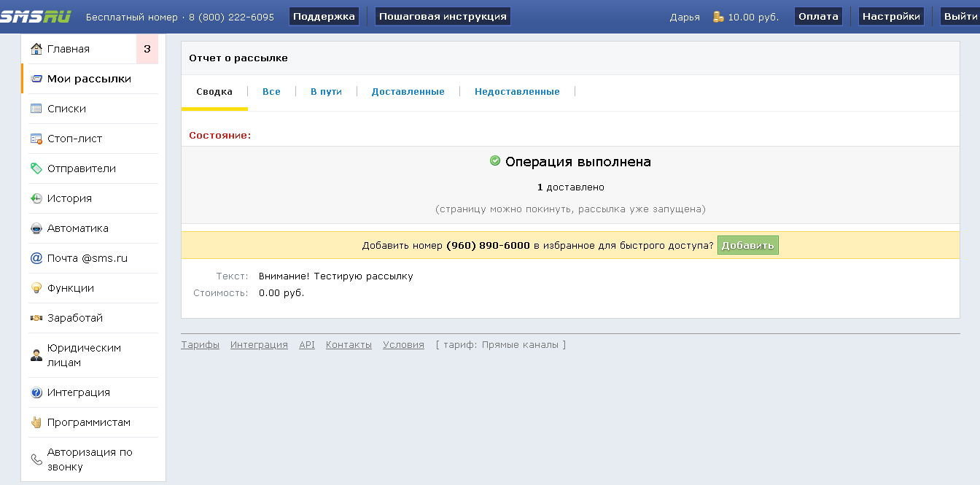Image resolution: width=980 pixels, height=485 pixels.
Task: Open Почта @sms.ru
Action: pyautogui.click(x=82, y=257)
